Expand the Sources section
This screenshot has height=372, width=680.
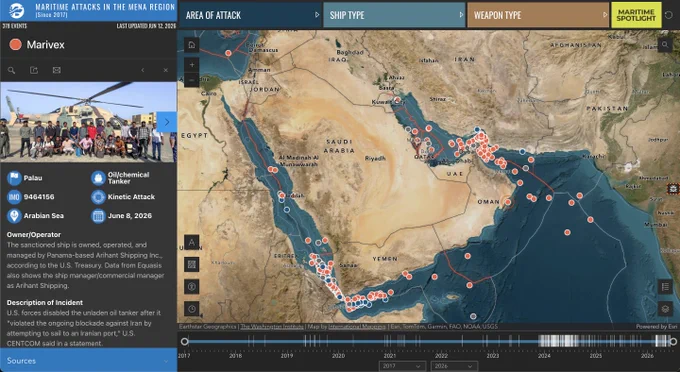click(x=88, y=360)
